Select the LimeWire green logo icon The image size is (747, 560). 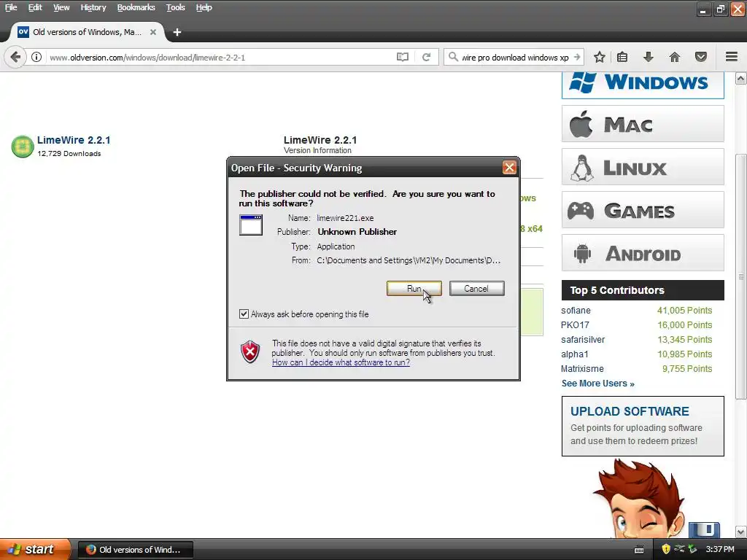[x=23, y=147]
